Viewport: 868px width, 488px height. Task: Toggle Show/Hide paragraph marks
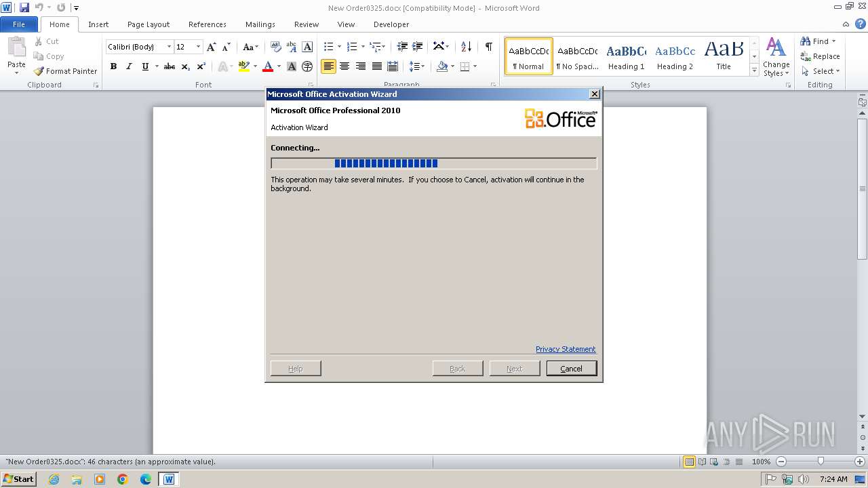tap(488, 47)
